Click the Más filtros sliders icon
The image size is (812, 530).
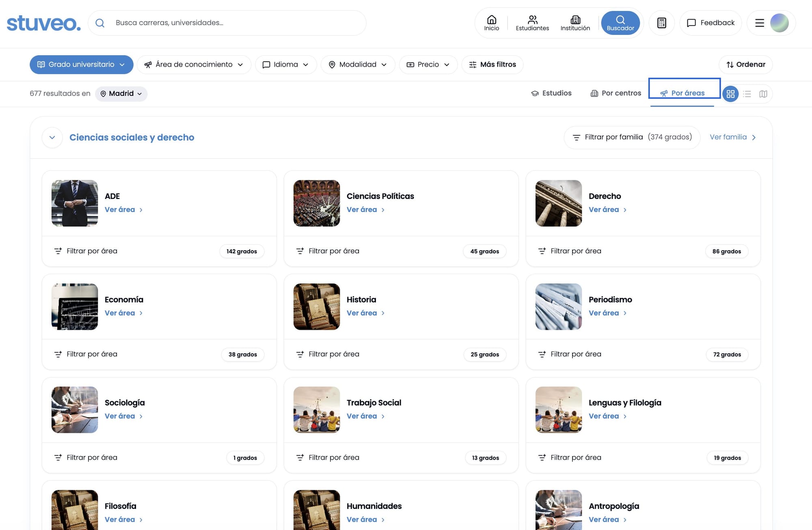pyautogui.click(x=473, y=65)
